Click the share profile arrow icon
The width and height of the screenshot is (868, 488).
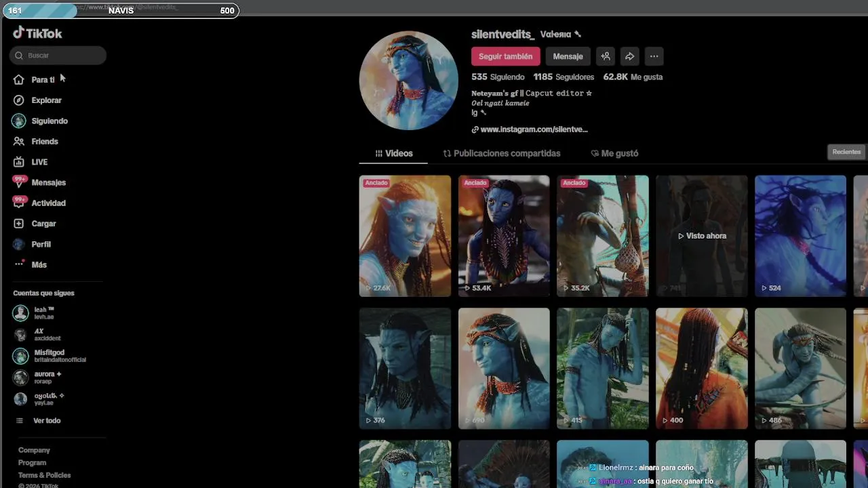(629, 56)
